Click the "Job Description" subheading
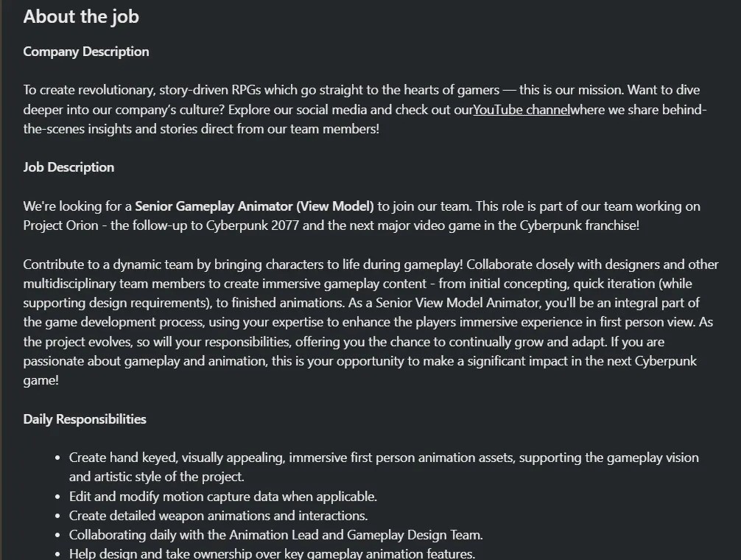 click(69, 167)
